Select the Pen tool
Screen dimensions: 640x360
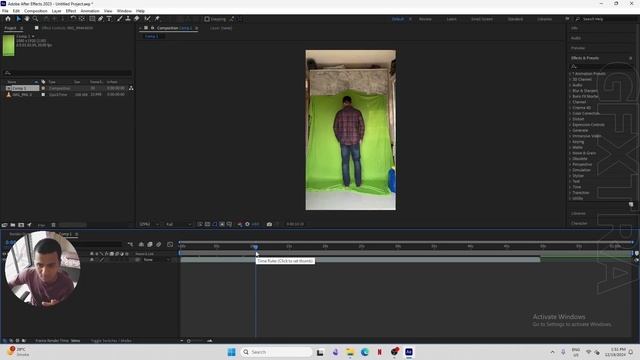[x=100, y=19]
